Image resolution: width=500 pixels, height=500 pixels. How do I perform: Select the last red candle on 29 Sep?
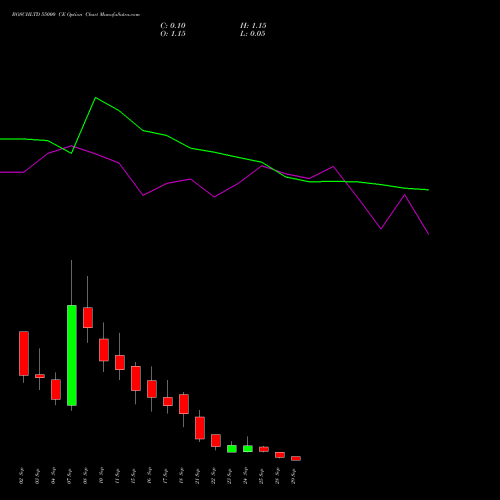tap(296, 458)
